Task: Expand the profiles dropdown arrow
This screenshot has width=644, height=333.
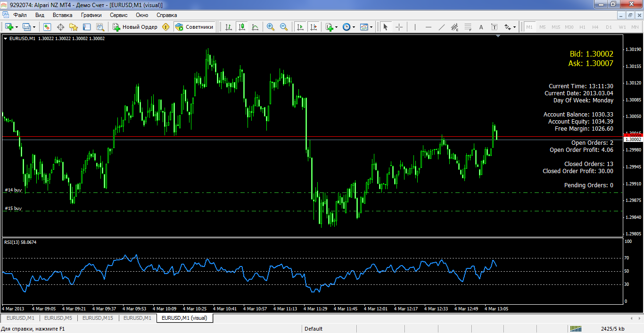Action: (34, 27)
